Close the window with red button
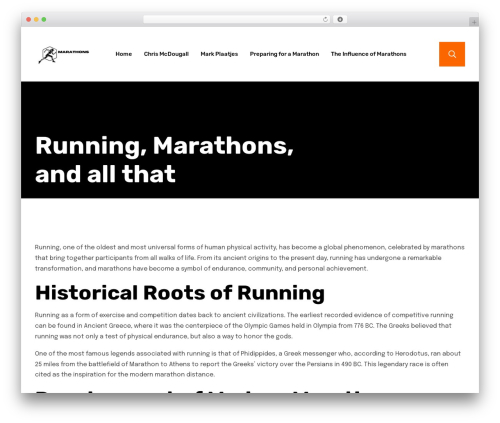This screenshot has width=500, height=423. tap(29, 19)
